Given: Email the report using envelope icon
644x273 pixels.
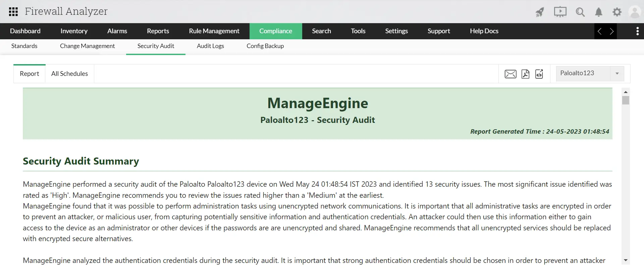Looking at the screenshot, I should click(x=511, y=74).
